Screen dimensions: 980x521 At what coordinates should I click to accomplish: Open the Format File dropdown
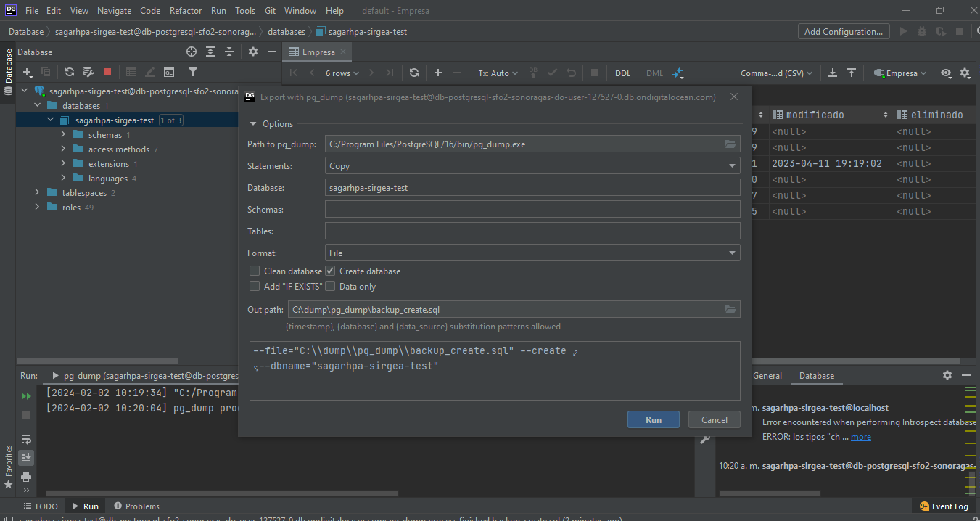coord(532,253)
